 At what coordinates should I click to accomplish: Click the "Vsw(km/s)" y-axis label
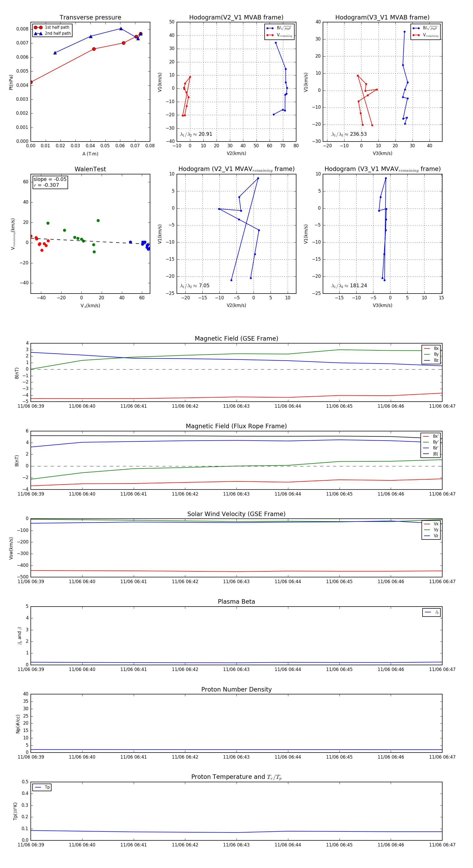pos(11,548)
